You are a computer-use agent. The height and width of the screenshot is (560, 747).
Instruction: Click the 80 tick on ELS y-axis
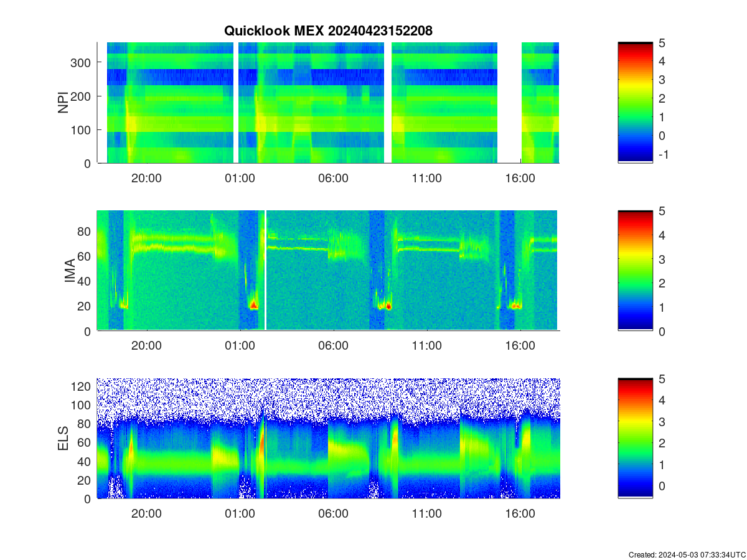(x=85, y=424)
